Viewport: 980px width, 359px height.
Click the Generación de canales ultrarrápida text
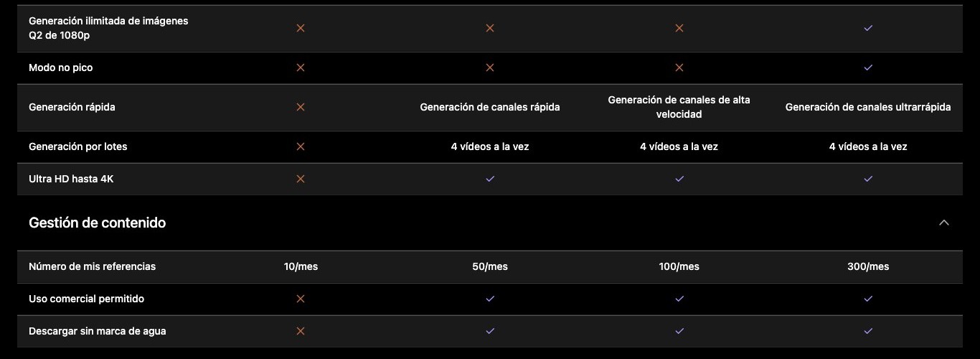pyautogui.click(x=868, y=107)
